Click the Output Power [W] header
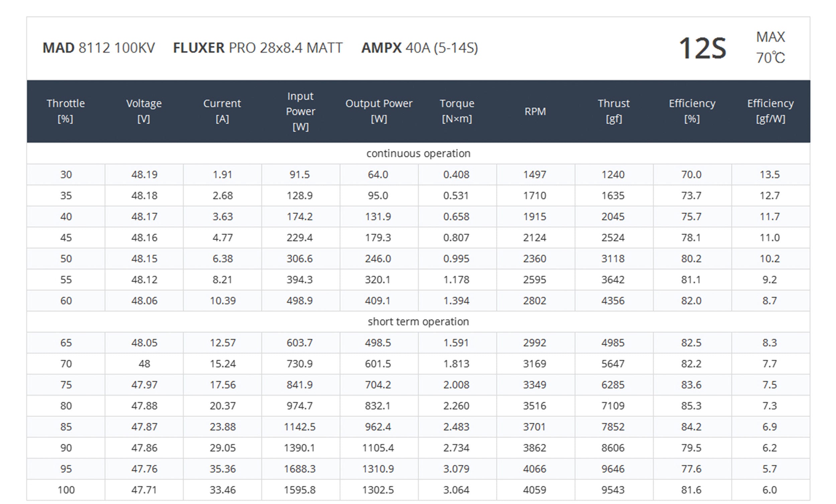The height and width of the screenshot is (504, 836). point(379,111)
